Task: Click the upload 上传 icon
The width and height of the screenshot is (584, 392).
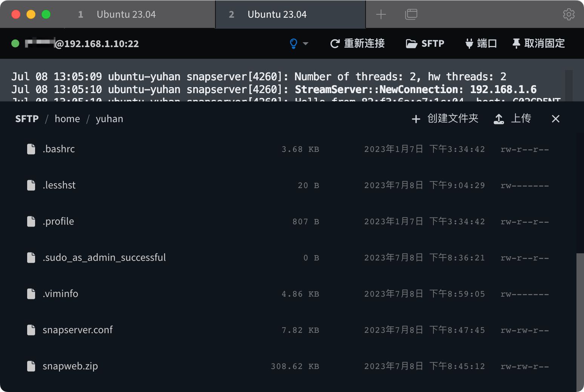Action: (x=499, y=119)
